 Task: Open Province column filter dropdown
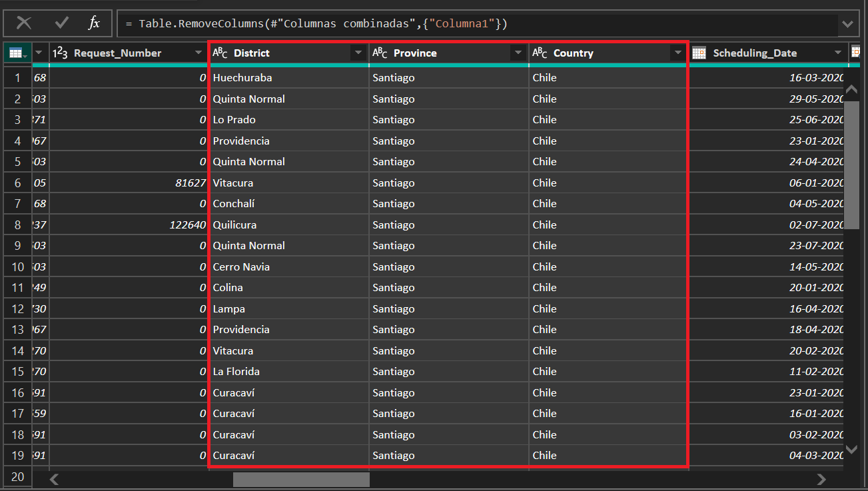(518, 53)
